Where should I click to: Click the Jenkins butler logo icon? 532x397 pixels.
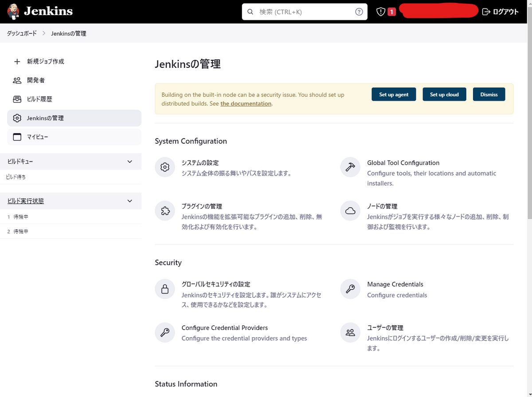13,12
